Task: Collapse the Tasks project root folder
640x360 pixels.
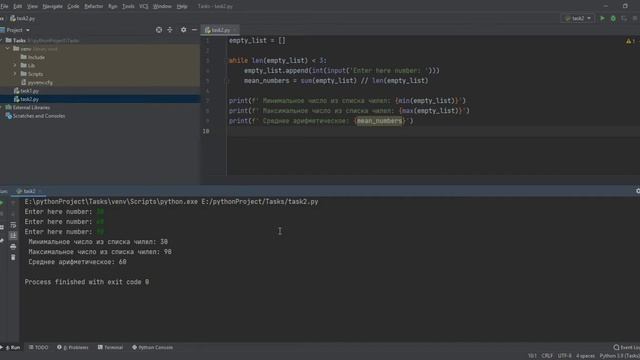Action: (2, 40)
